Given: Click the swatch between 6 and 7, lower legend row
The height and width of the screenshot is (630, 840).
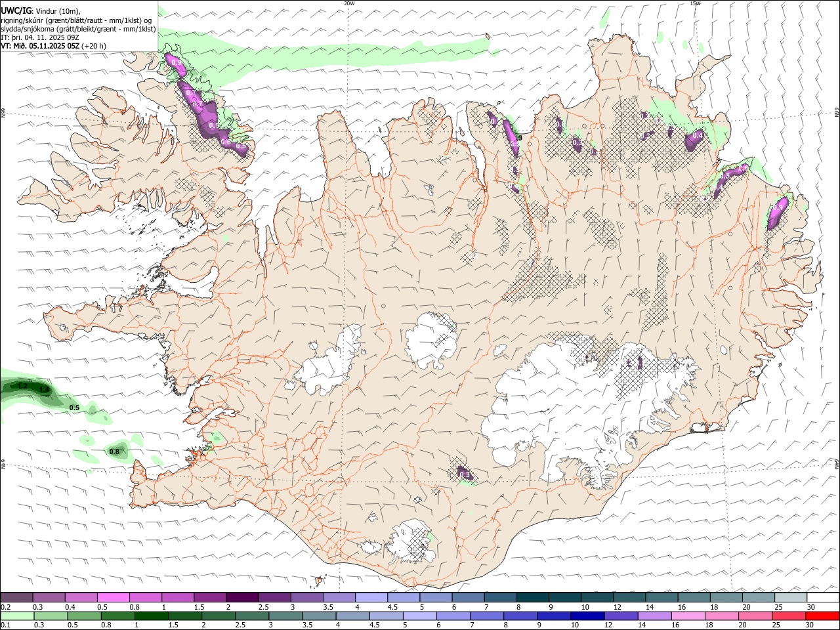Looking at the screenshot, I should pos(452,616).
